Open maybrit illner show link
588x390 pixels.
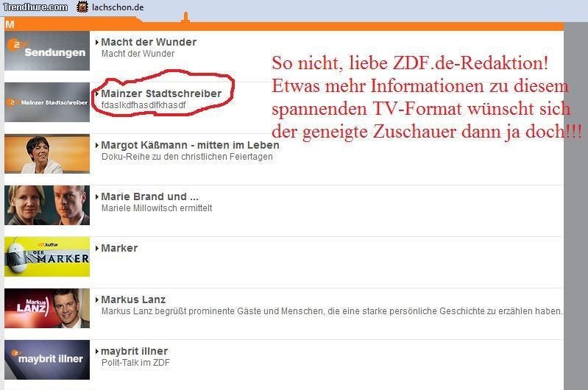pyautogui.click(x=135, y=352)
